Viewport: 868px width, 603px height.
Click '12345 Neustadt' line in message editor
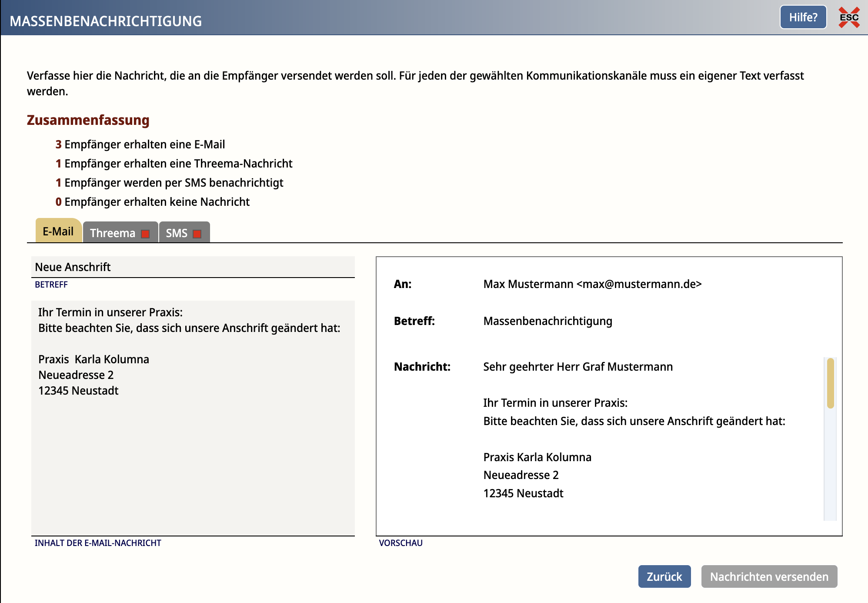click(78, 391)
